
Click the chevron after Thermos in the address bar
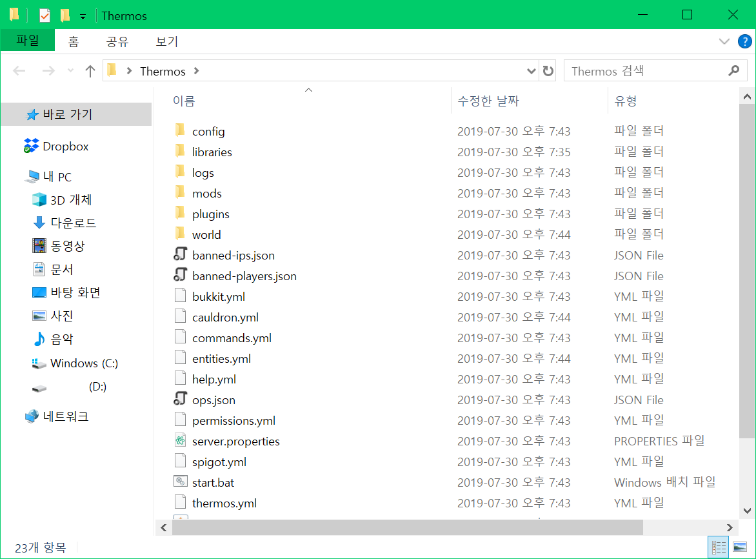196,71
